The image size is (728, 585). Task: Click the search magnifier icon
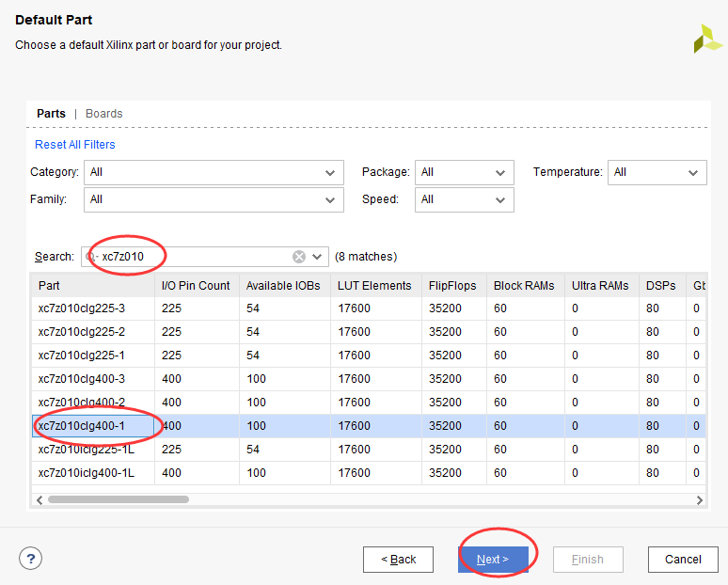91,257
